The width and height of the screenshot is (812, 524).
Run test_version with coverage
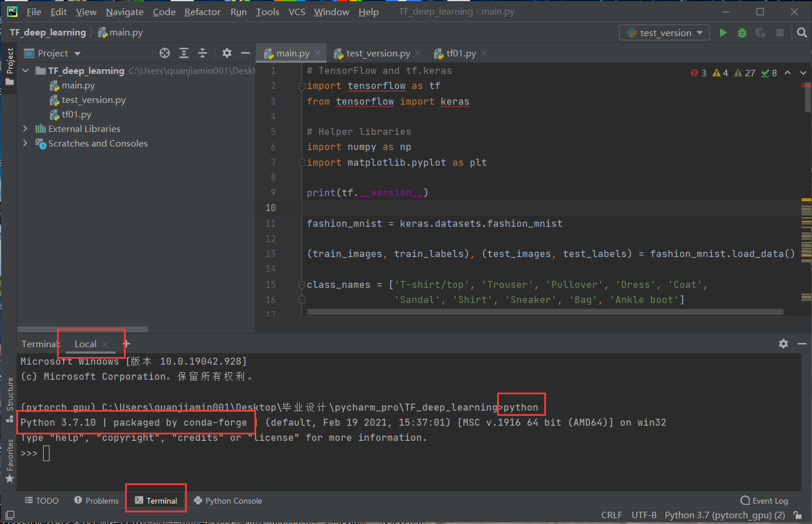[761, 33]
